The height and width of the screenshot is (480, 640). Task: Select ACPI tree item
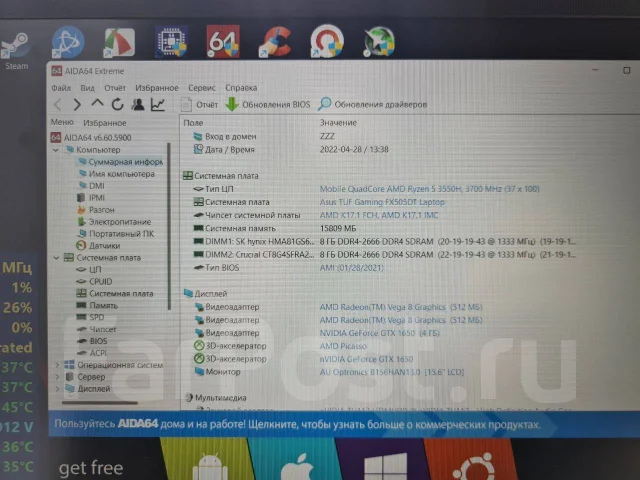pos(92,353)
